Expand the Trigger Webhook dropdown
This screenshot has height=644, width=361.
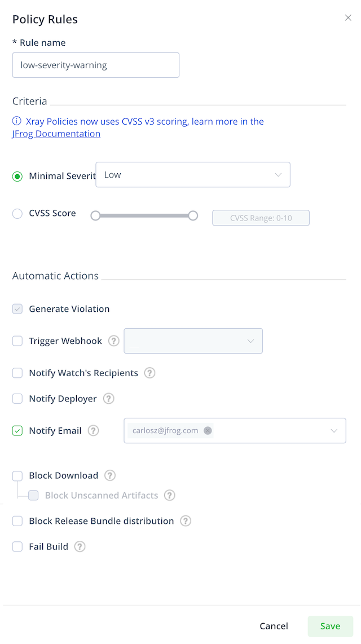pos(193,341)
